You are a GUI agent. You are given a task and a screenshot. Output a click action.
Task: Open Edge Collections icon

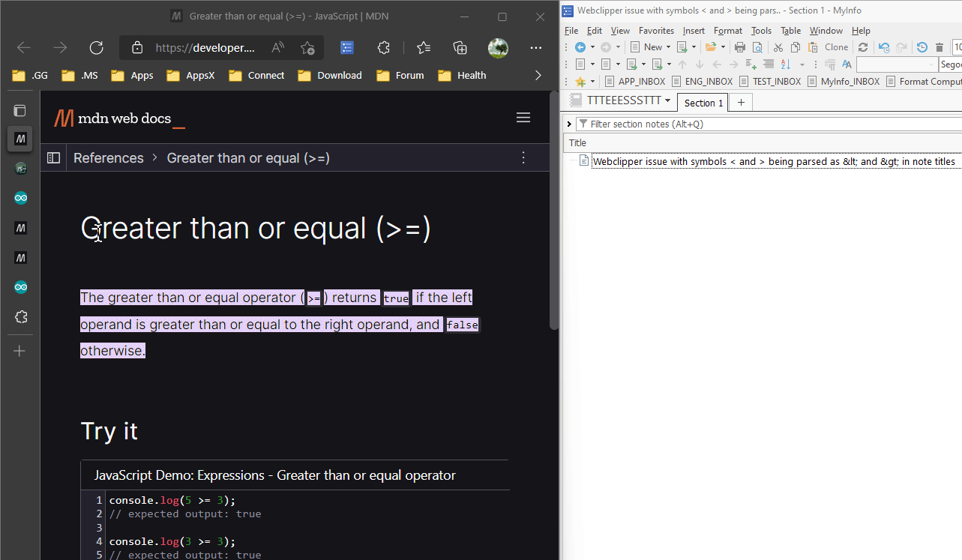(x=460, y=48)
